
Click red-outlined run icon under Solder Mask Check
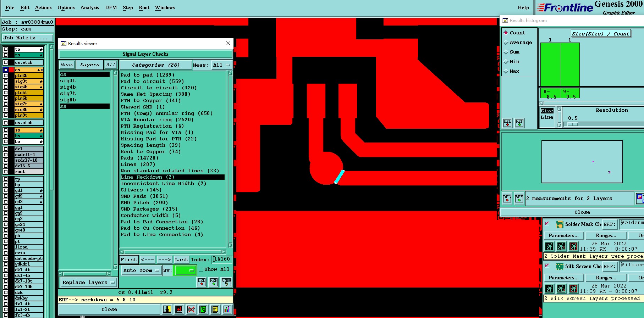point(573,246)
